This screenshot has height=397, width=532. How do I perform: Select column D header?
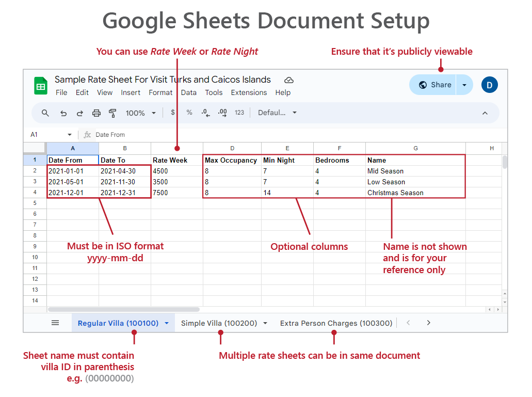click(232, 148)
